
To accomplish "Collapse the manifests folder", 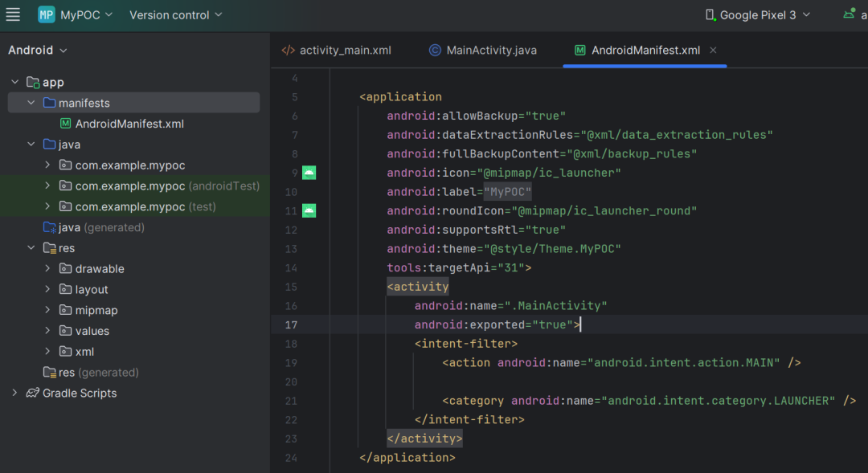I will pyautogui.click(x=31, y=103).
